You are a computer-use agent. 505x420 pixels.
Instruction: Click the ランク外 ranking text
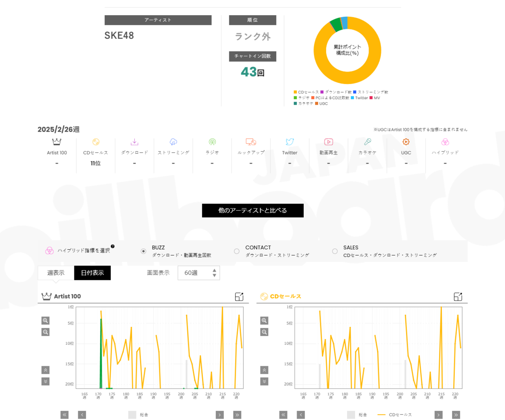pos(252,37)
